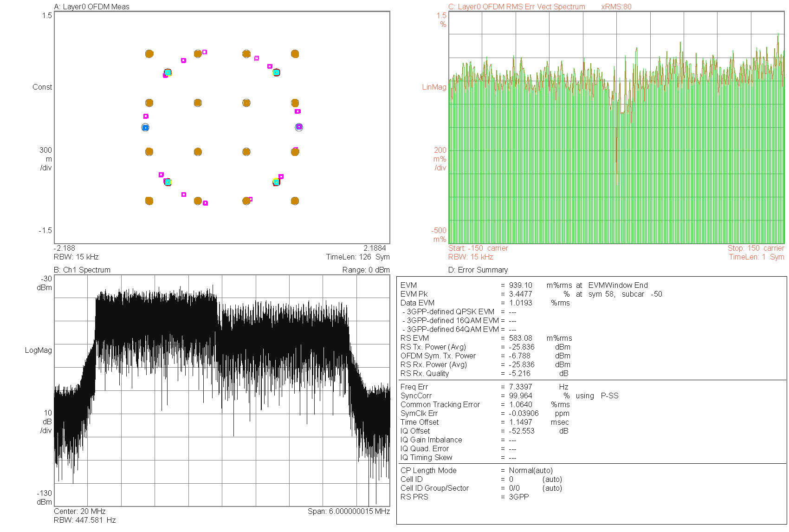Open the LinMag format label on trace C

click(x=434, y=87)
